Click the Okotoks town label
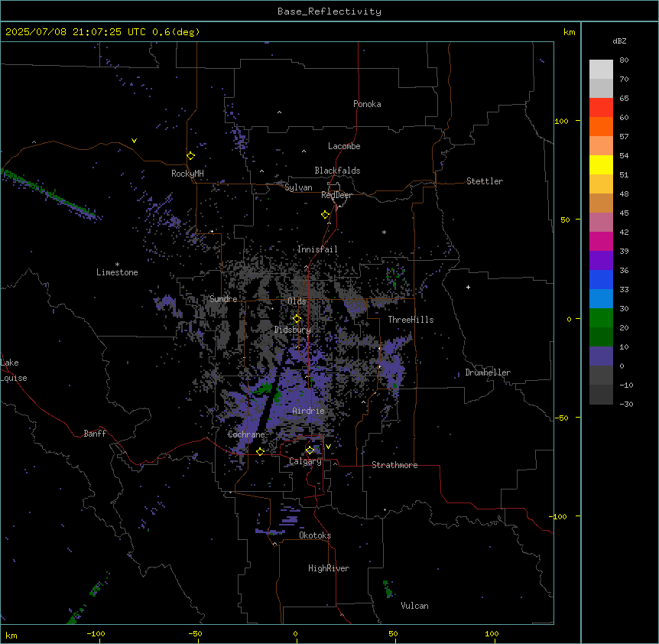659x644 pixels. (x=315, y=535)
